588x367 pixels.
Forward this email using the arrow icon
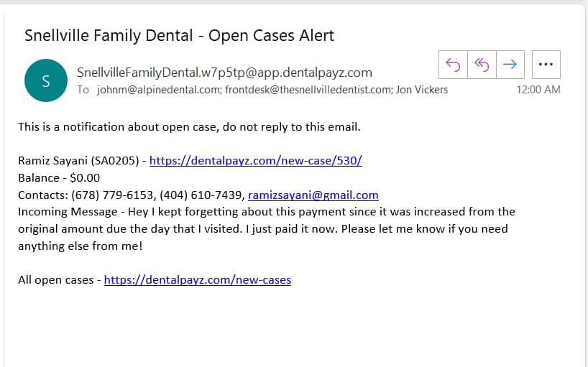tap(510, 65)
